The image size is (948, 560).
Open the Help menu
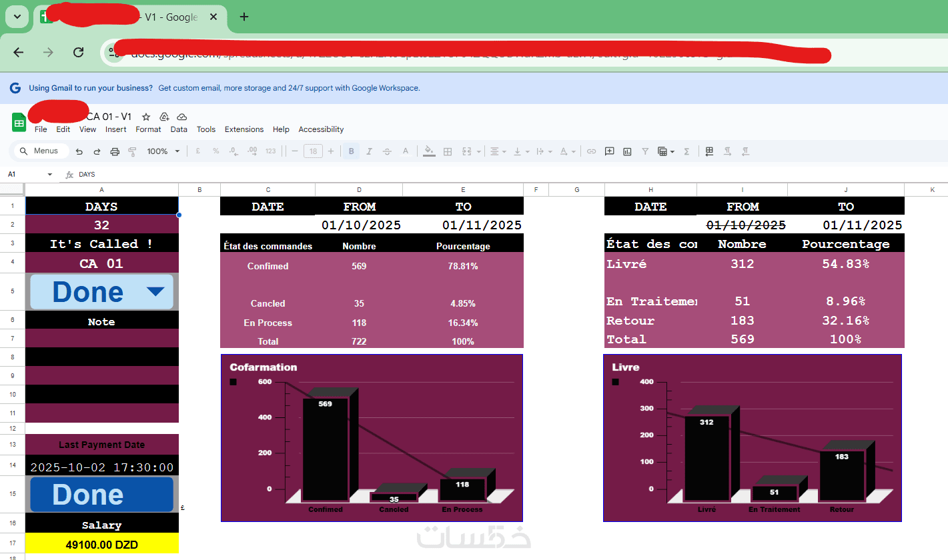(281, 129)
